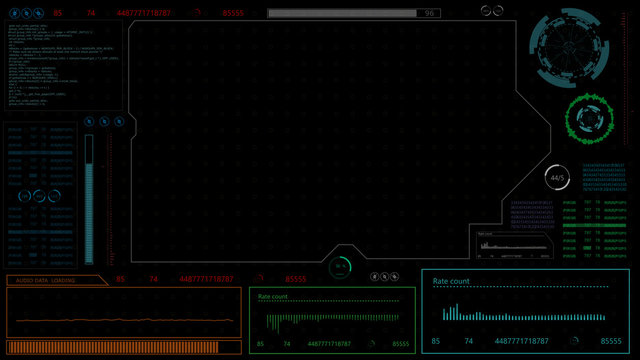Click the third blue ring gauge in the left list

click(54, 196)
